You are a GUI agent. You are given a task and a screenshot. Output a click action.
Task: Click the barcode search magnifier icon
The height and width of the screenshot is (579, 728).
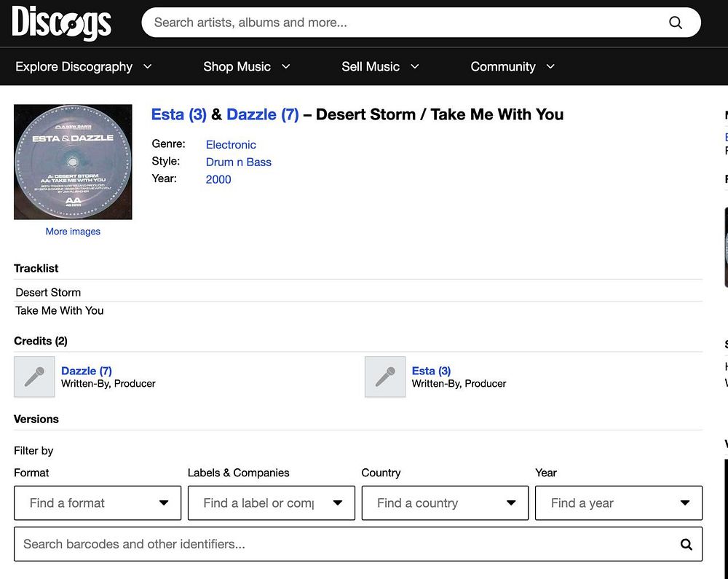(687, 544)
